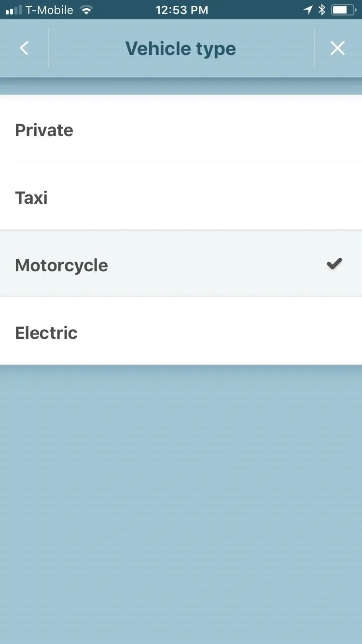Screen dimensions: 362x644
Task: Tap the cellular signal bars icon
Action: pyautogui.click(x=14, y=10)
